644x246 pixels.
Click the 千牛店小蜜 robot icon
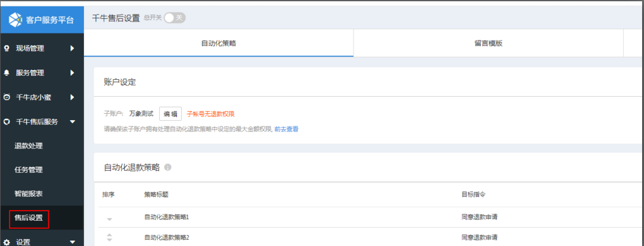pos(6,97)
